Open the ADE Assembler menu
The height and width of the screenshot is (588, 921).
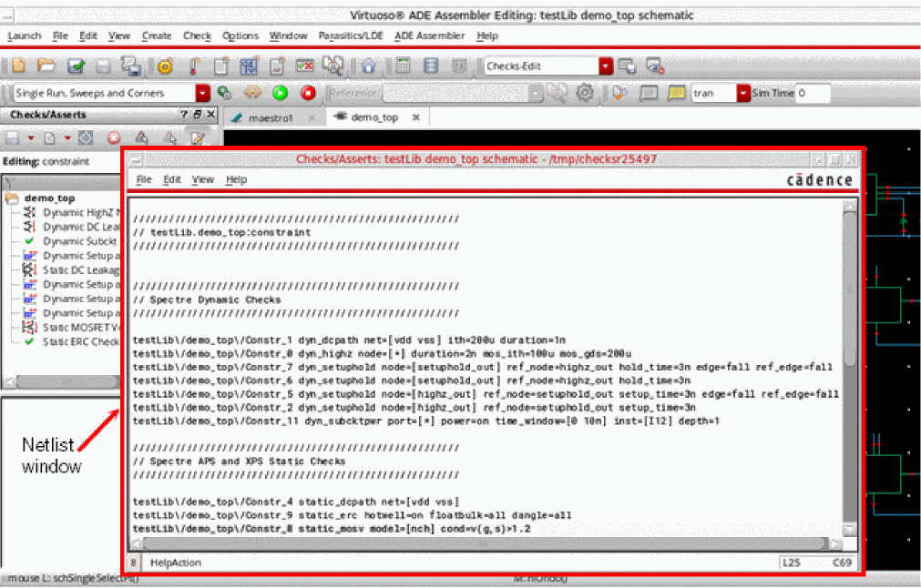[429, 35]
